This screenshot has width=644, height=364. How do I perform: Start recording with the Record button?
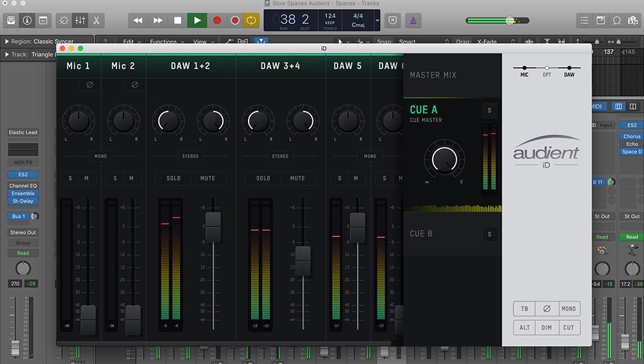pos(217,20)
